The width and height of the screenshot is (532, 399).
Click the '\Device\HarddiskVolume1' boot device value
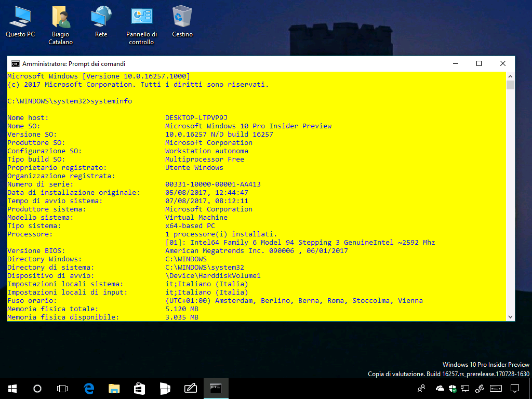tap(213, 275)
